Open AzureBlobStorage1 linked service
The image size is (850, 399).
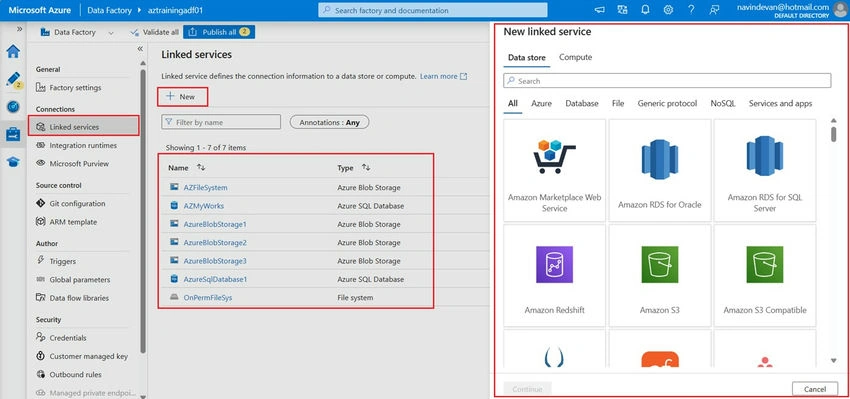coord(215,224)
